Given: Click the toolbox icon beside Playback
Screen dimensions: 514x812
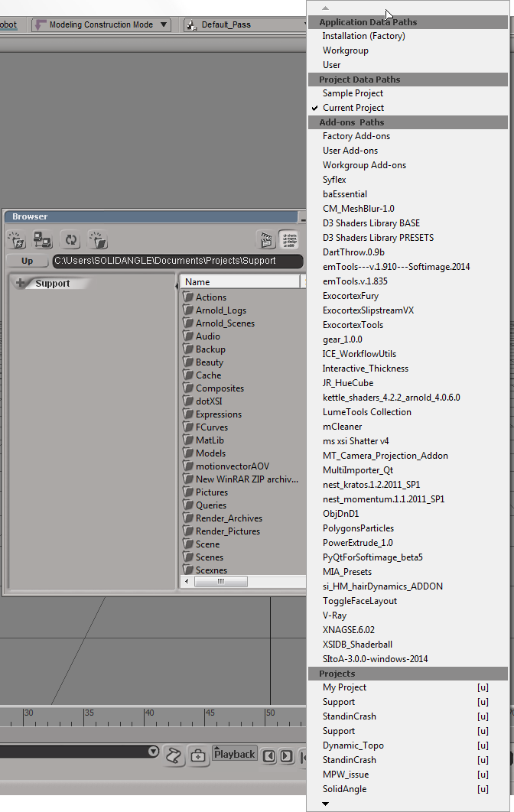Looking at the screenshot, I should click(198, 755).
